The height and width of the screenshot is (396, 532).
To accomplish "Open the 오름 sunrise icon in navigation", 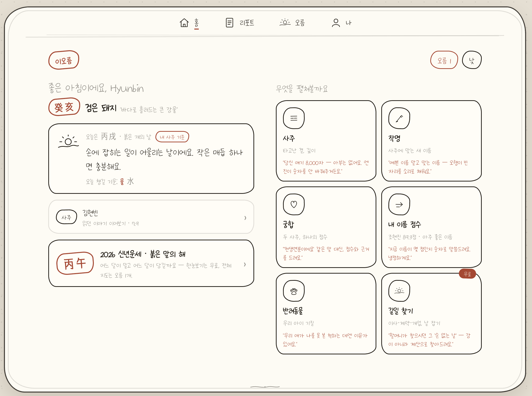I will click(x=285, y=22).
